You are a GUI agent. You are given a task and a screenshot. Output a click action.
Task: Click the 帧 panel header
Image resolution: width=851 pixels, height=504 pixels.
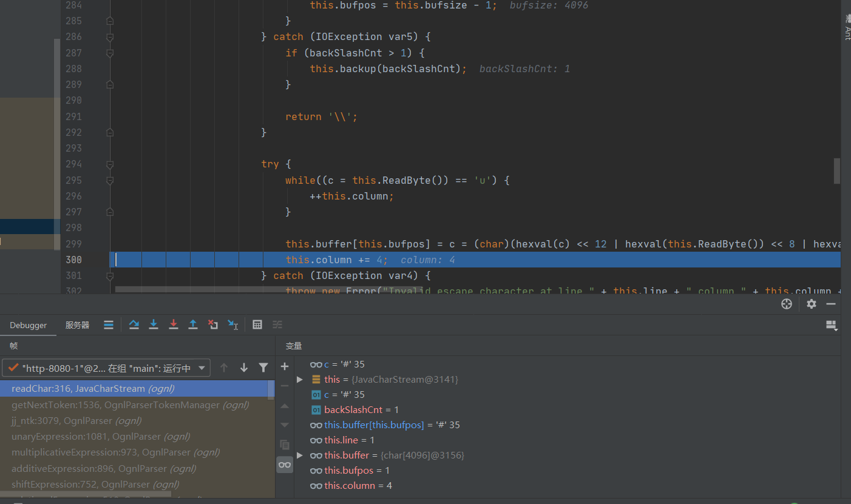point(13,346)
